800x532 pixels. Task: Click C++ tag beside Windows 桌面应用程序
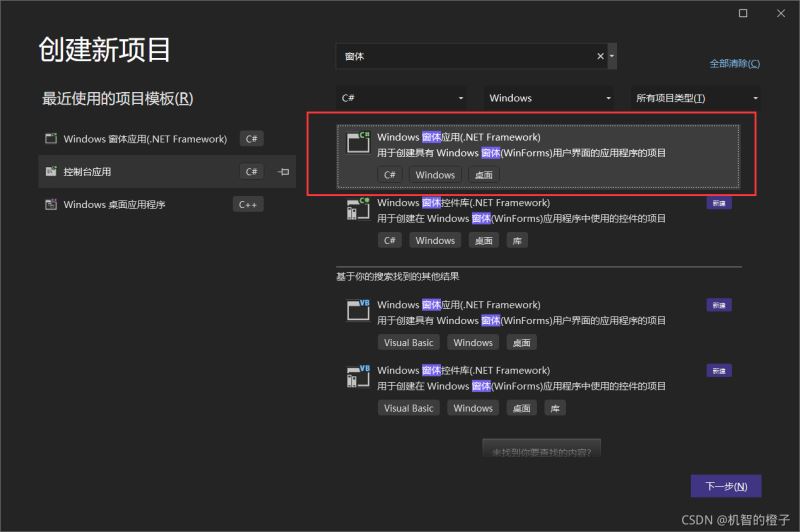pos(247,205)
